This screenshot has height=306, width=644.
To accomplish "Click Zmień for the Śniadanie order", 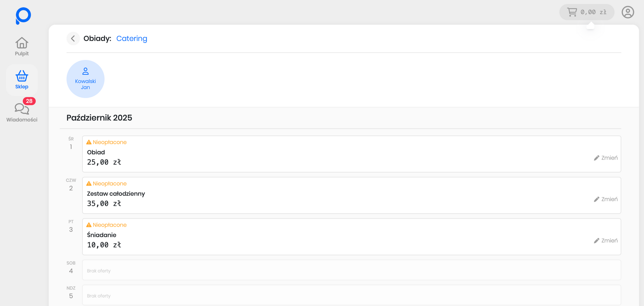I will pyautogui.click(x=606, y=241).
